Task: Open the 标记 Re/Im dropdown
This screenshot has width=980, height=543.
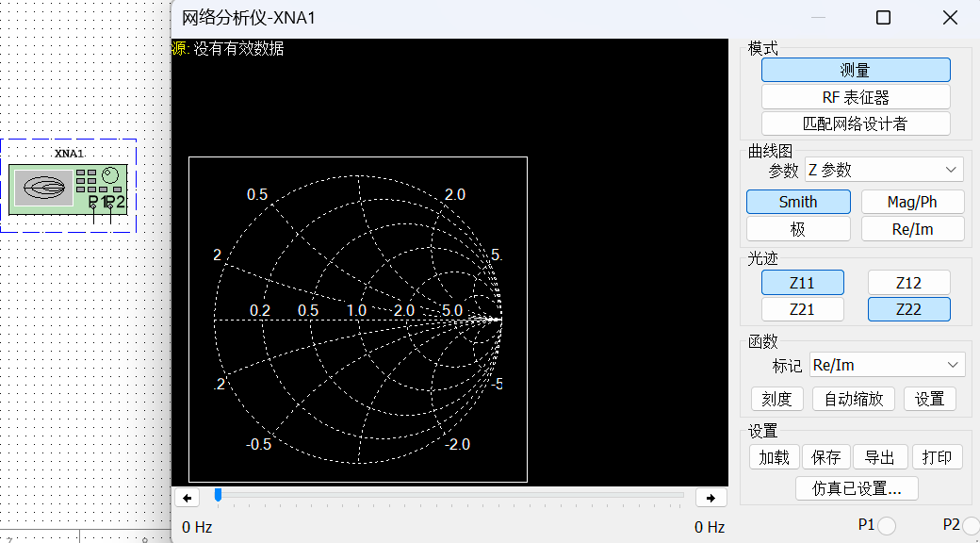Action: tap(887, 365)
